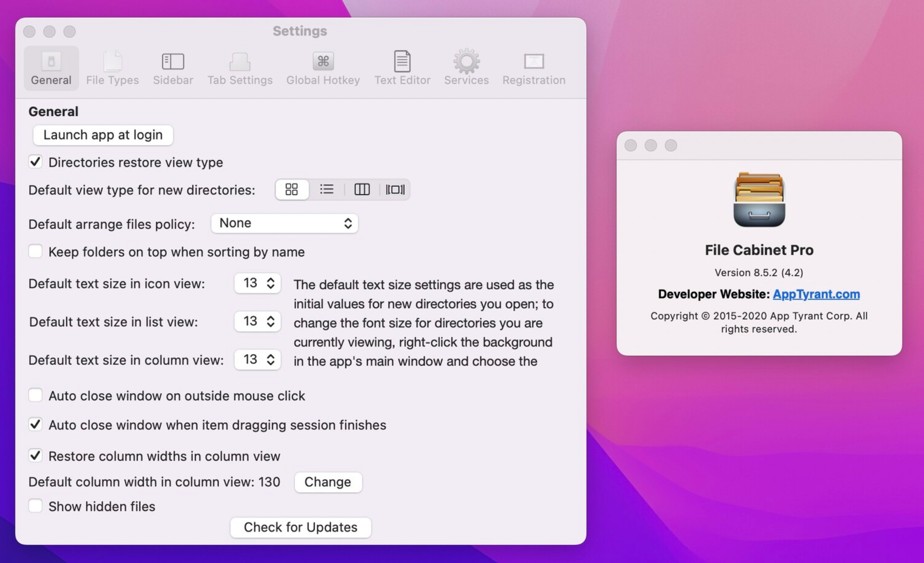Open list view text size popup

pyautogui.click(x=257, y=321)
